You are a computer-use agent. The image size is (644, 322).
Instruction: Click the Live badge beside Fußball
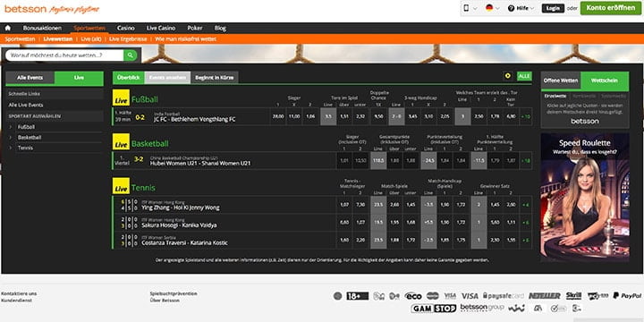[121, 97]
